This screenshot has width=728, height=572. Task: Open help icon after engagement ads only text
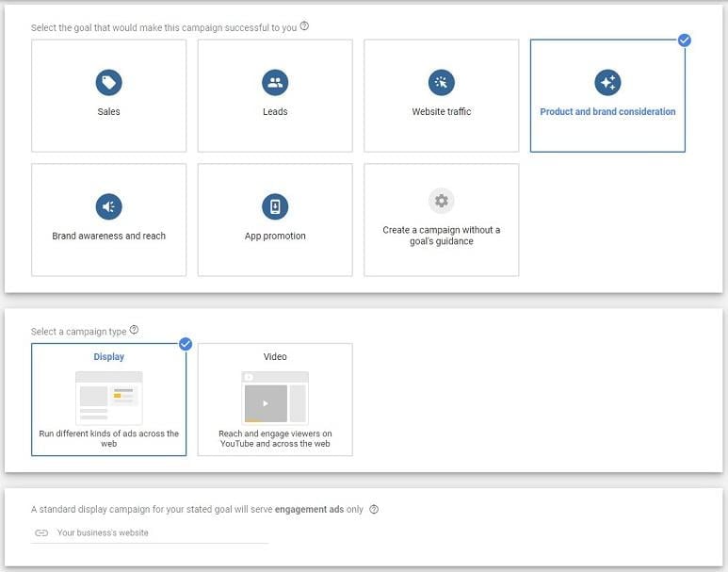pos(374,509)
